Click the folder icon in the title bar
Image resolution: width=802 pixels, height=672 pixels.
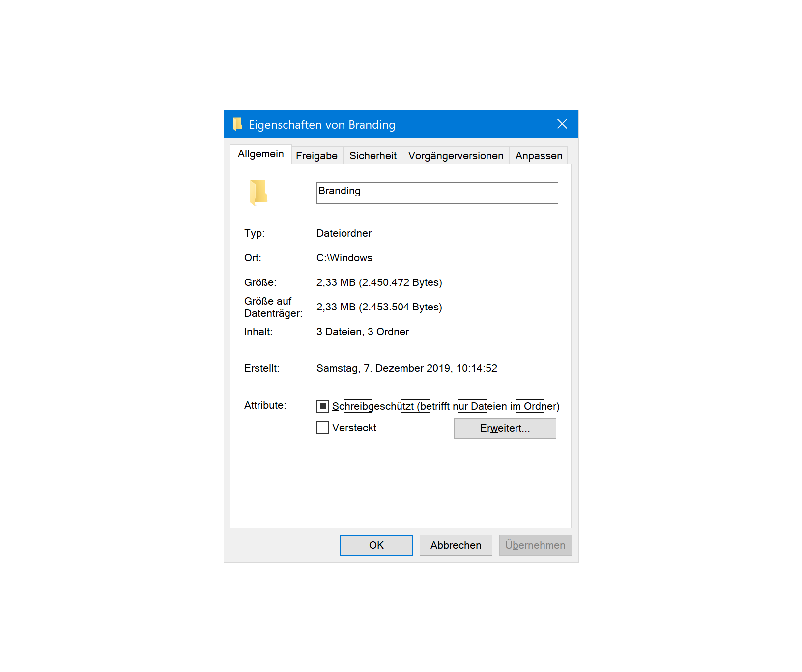[238, 124]
